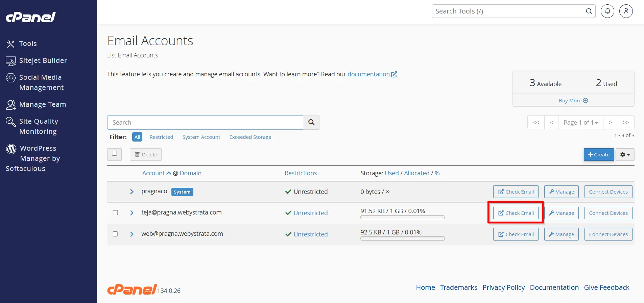Open the documentation link
This screenshot has width=644, height=303.
(x=372, y=74)
